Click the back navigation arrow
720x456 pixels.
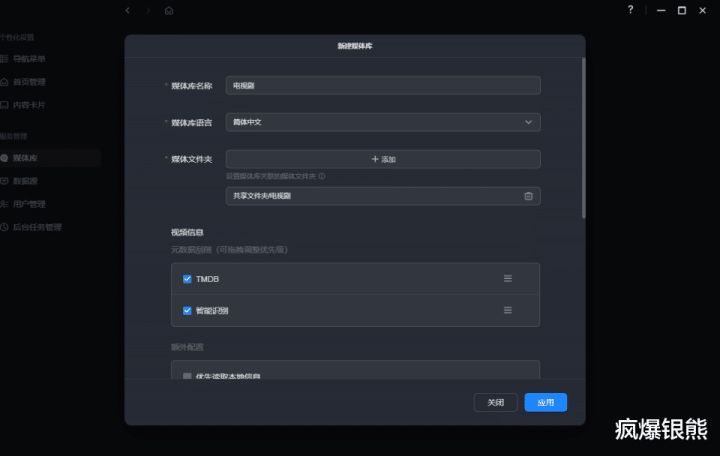(x=128, y=10)
